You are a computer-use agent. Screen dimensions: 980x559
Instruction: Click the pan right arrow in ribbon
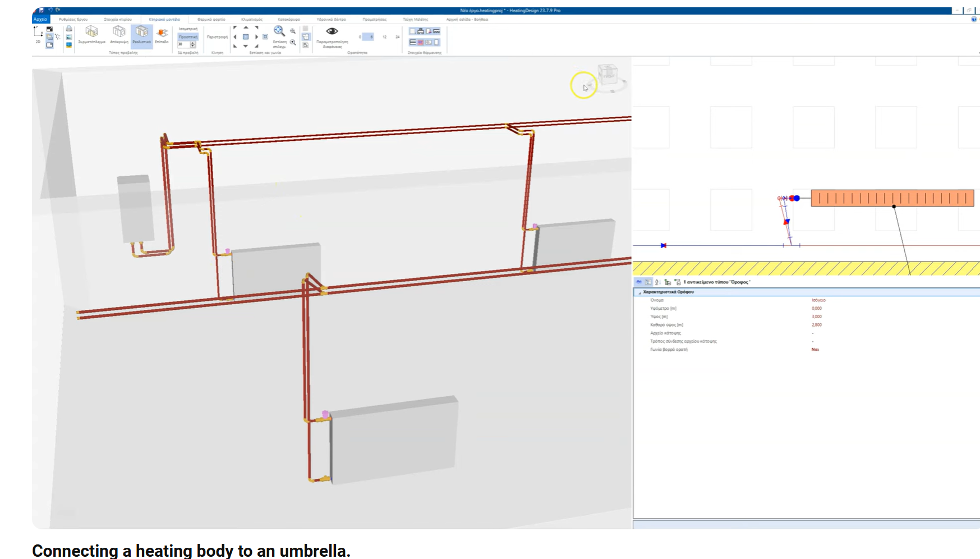click(256, 37)
